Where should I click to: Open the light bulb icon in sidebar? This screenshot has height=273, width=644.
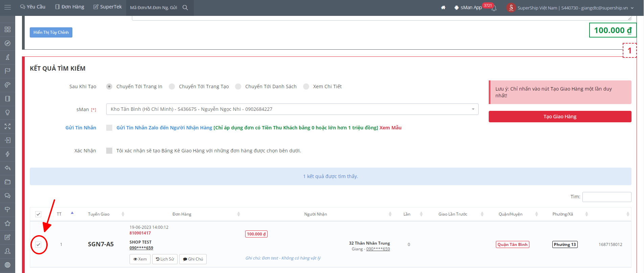[7, 113]
